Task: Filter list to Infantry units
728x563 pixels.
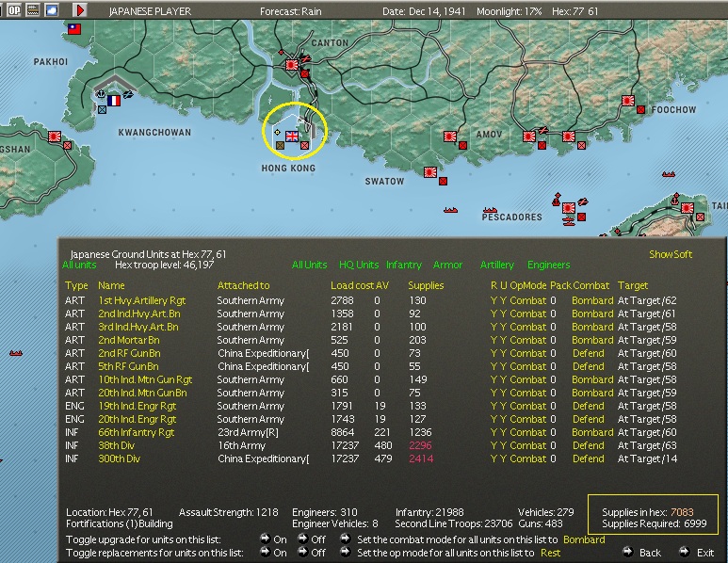Action: point(404,265)
